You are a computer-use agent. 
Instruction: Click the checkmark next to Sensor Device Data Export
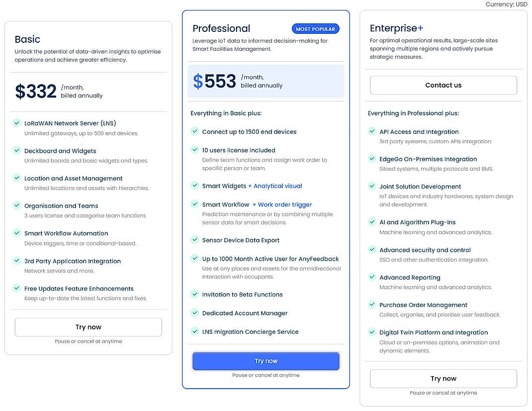tap(194, 240)
